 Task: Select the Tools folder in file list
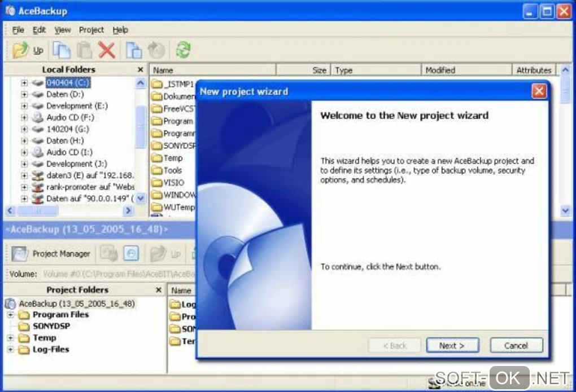tap(167, 170)
